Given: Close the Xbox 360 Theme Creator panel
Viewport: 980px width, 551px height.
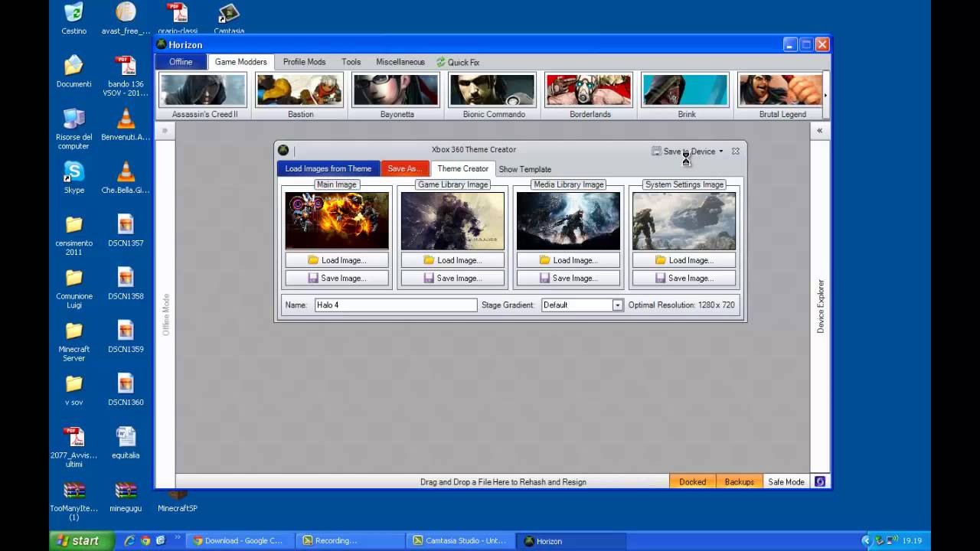Looking at the screenshot, I should pyautogui.click(x=735, y=152).
